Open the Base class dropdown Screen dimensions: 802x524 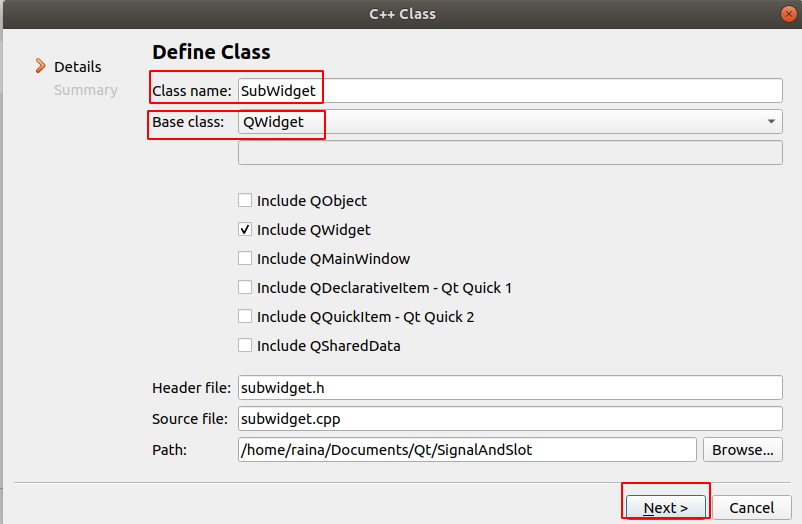click(510, 122)
